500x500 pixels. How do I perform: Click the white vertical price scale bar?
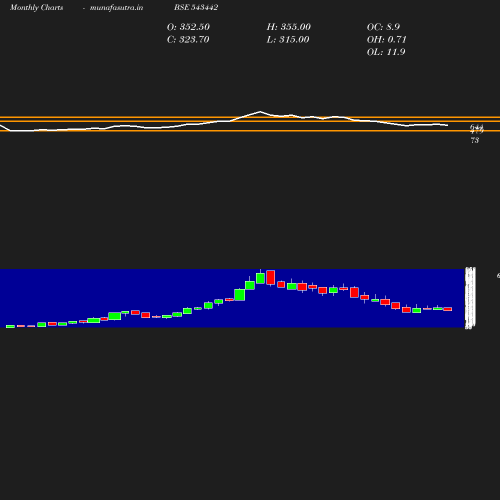click(x=470, y=298)
